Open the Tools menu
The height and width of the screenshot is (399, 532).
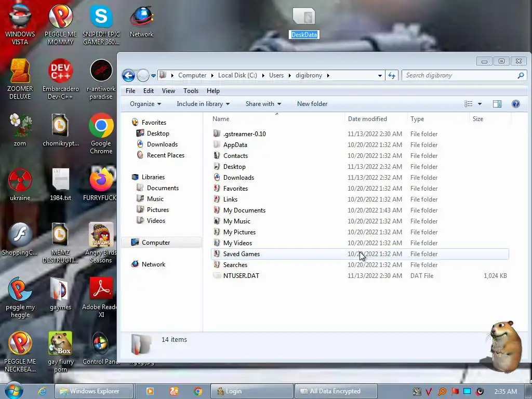(191, 91)
